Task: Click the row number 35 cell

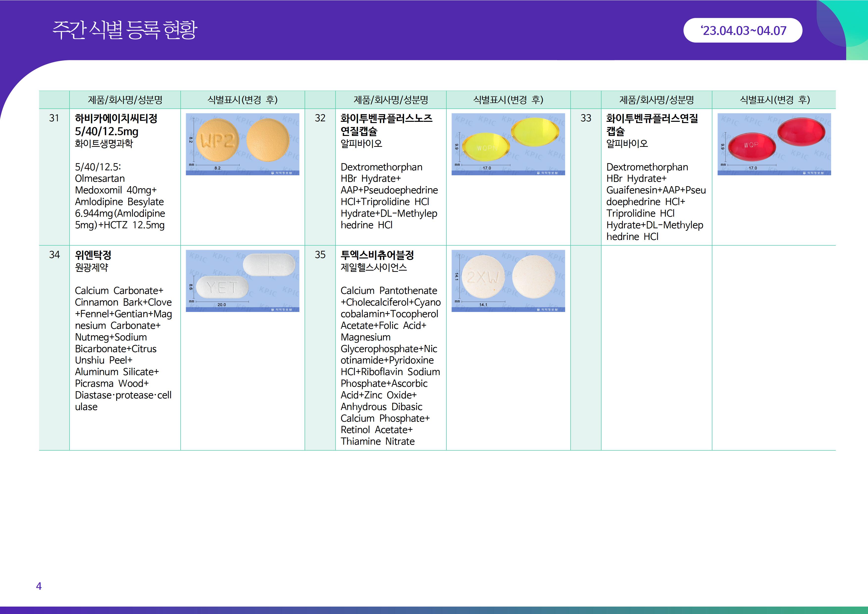Action: [x=320, y=255]
